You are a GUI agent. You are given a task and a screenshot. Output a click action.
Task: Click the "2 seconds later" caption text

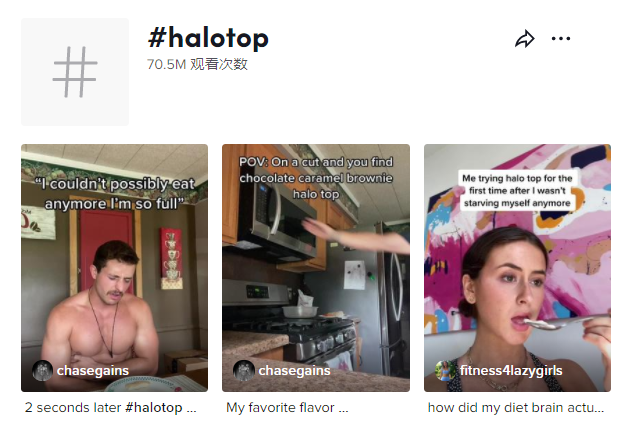(x=73, y=407)
